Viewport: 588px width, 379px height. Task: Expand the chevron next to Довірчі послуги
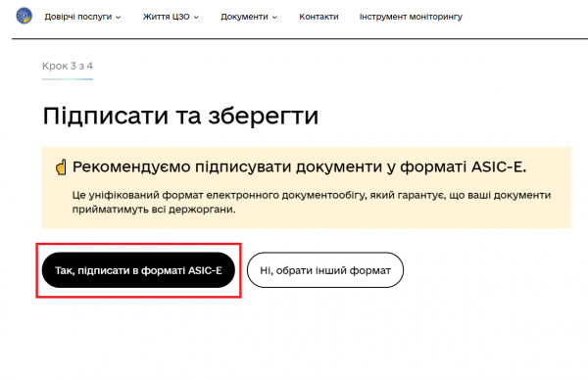coord(119,18)
